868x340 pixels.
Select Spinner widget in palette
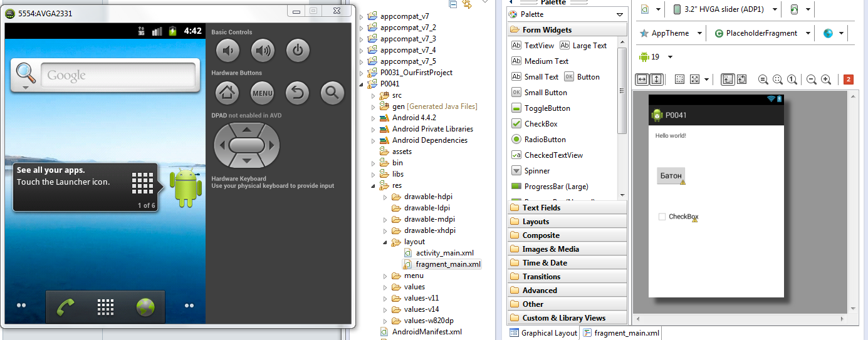click(531, 171)
